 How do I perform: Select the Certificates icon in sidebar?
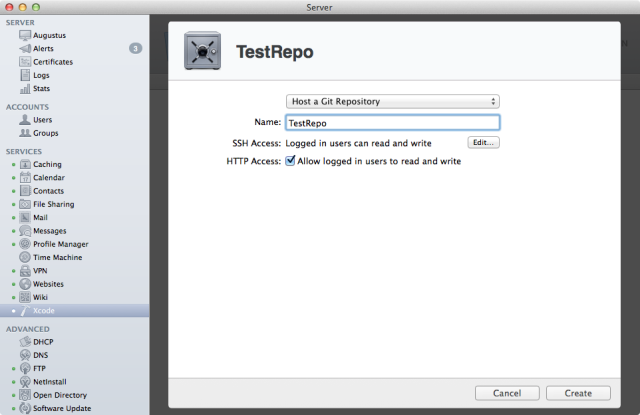coord(25,62)
